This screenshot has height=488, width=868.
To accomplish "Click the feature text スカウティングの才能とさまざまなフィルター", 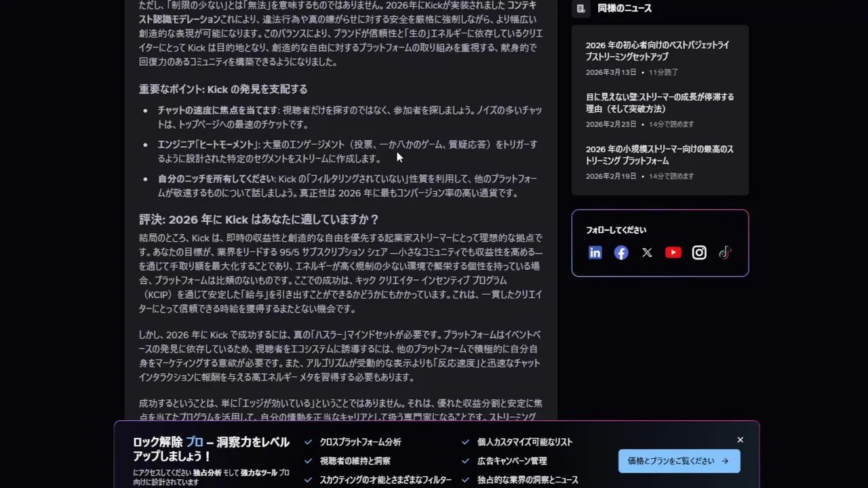I will [x=386, y=480].
